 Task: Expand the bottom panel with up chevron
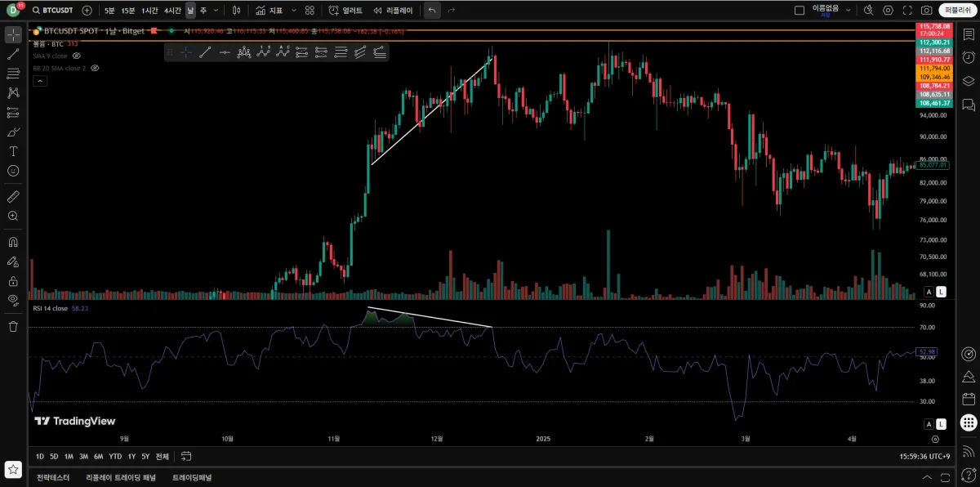[x=927, y=477]
